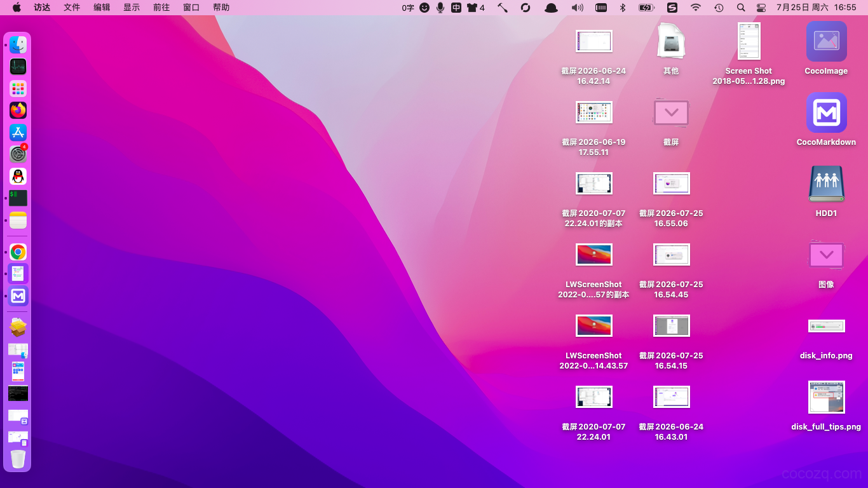Open the Apple menu
Screen dimensions: 868x488
pos(17,8)
